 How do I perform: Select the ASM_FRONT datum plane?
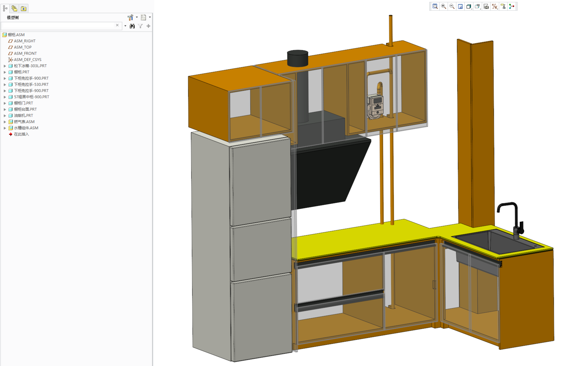coord(25,53)
